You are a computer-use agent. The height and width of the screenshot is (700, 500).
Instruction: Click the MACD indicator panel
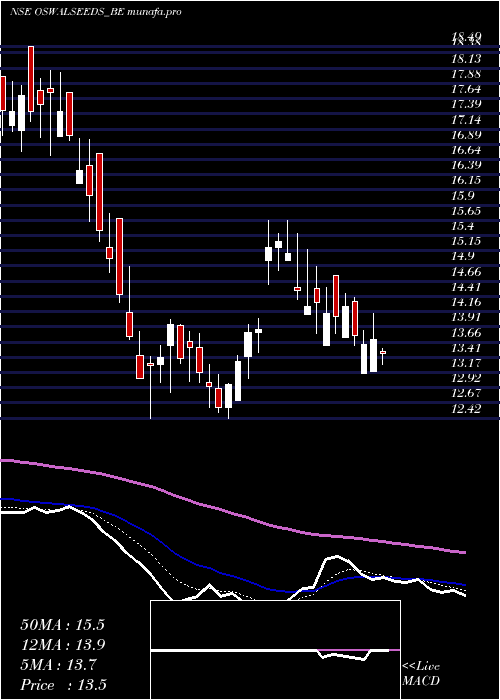click(x=275, y=650)
